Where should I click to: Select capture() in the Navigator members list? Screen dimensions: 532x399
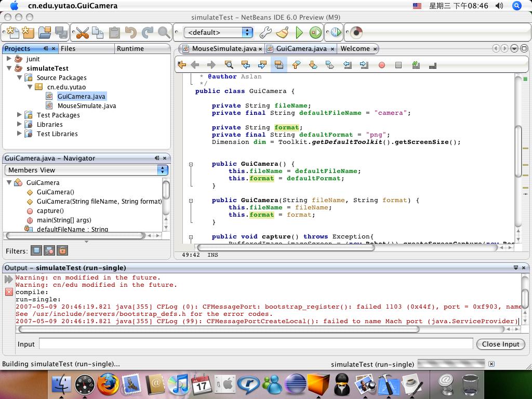click(x=50, y=211)
